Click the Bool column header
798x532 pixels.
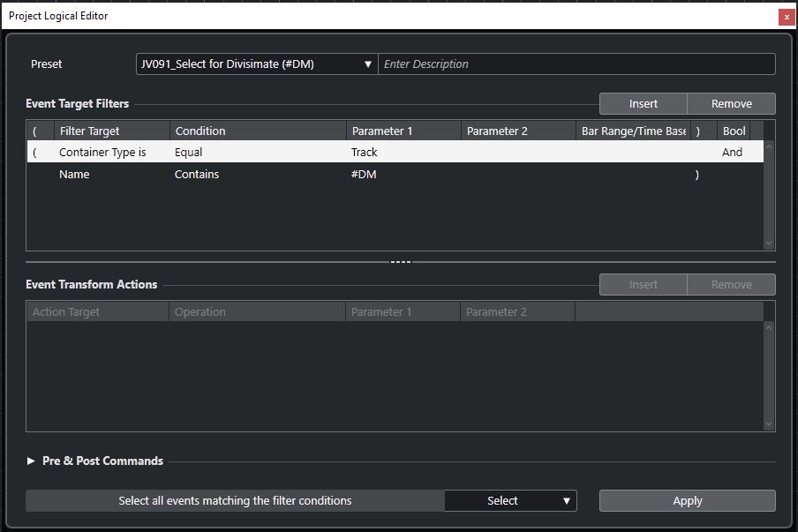[734, 131]
